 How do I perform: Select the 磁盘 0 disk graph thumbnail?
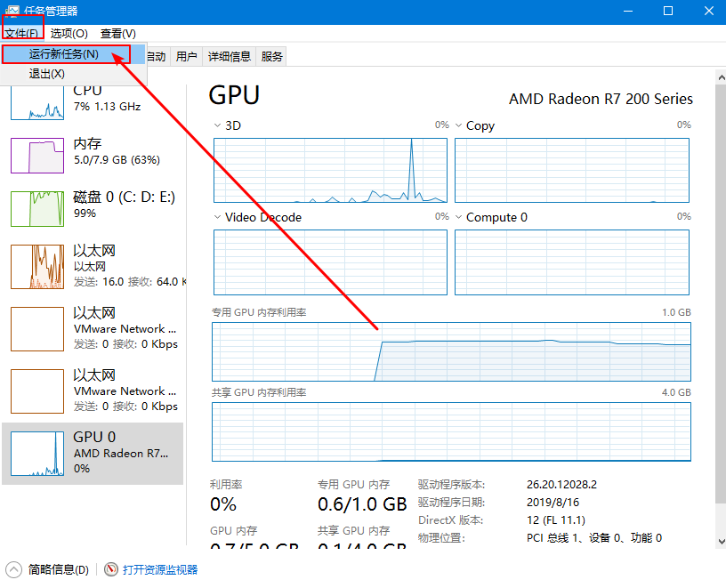(37, 209)
